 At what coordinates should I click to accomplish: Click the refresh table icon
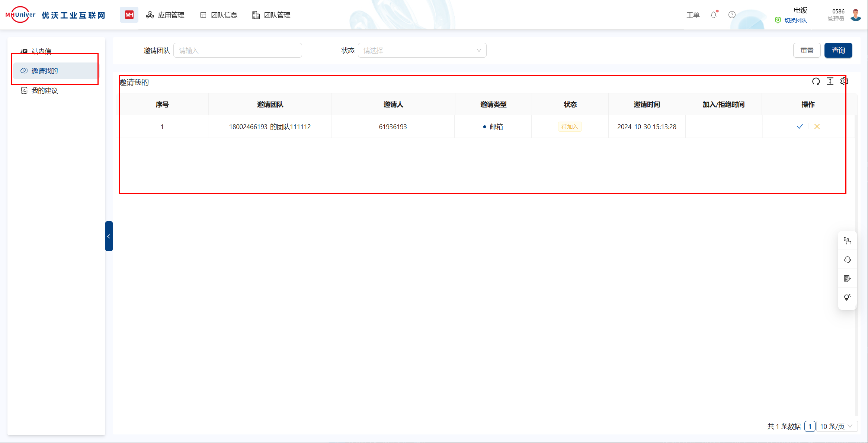816,81
